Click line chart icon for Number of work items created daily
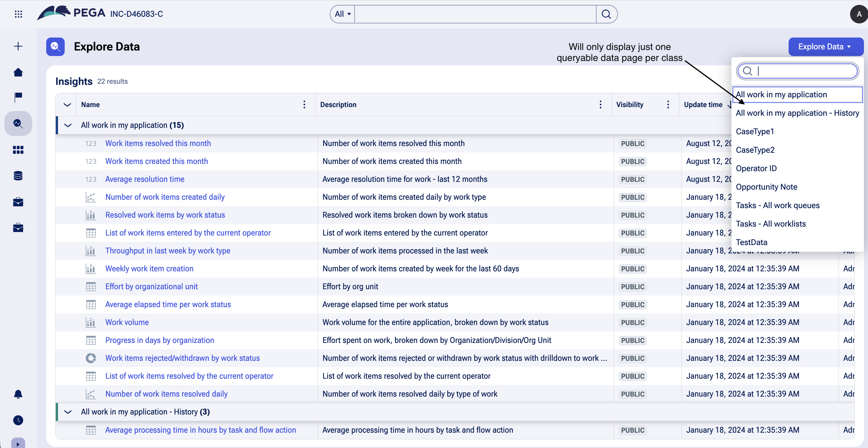The width and height of the screenshot is (868, 448). (x=91, y=197)
